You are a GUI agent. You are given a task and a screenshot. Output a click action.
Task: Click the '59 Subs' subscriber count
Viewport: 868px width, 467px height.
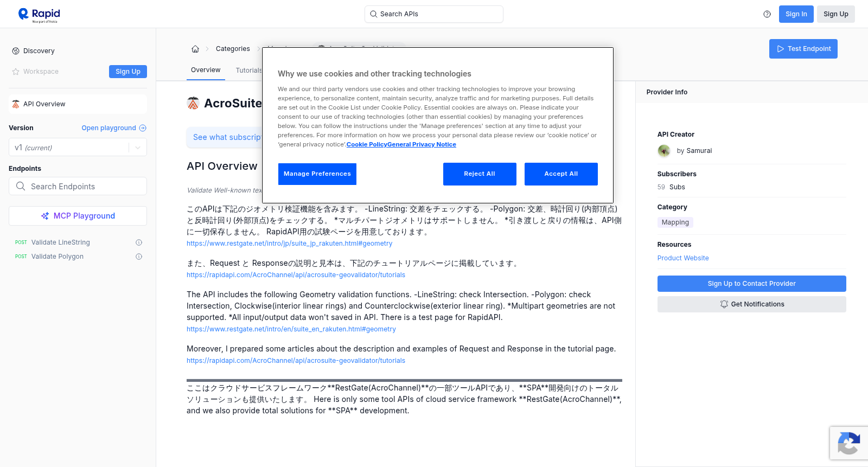pos(671,187)
